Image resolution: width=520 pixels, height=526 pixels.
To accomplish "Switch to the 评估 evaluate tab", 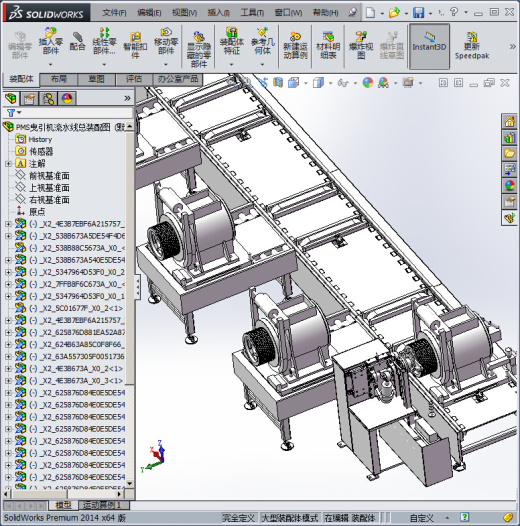I will pos(134,79).
